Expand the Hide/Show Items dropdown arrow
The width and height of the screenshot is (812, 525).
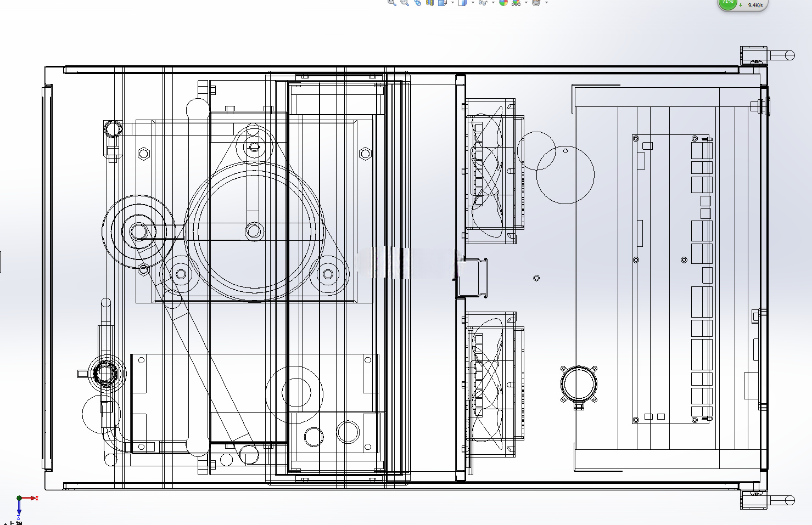click(493, 2)
